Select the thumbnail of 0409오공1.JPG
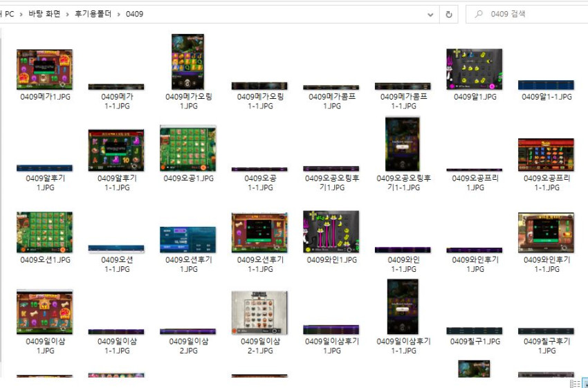 click(188, 149)
